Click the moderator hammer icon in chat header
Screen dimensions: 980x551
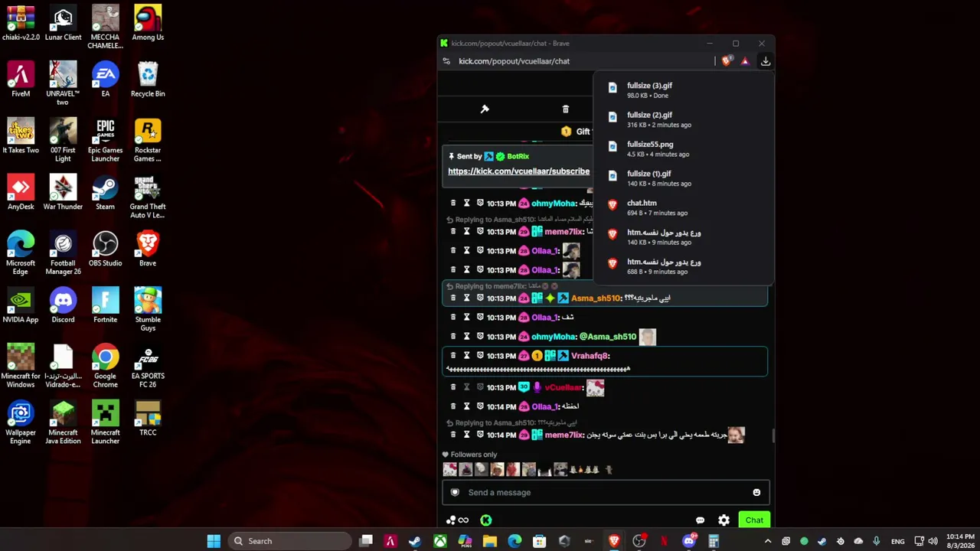click(485, 109)
